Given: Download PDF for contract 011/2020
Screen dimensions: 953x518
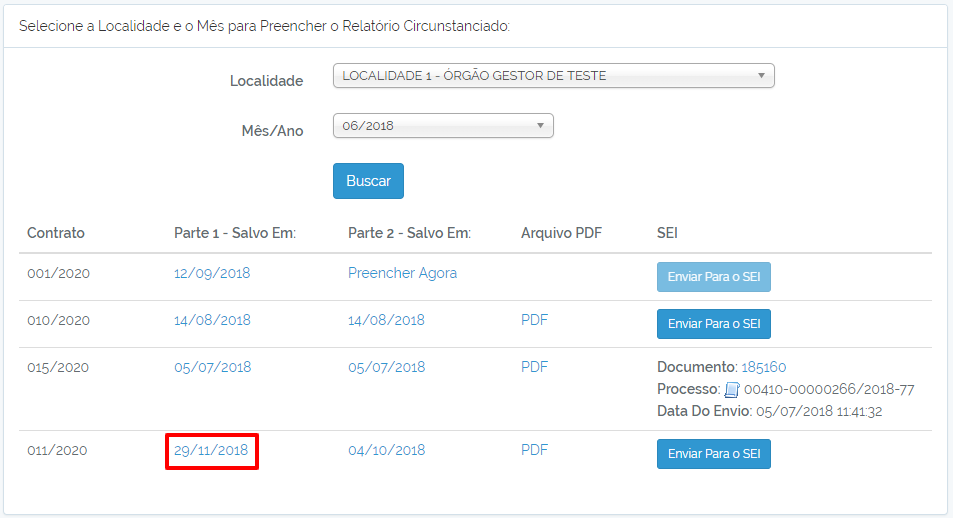Looking at the screenshot, I should pyautogui.click(x=534, y=450).
